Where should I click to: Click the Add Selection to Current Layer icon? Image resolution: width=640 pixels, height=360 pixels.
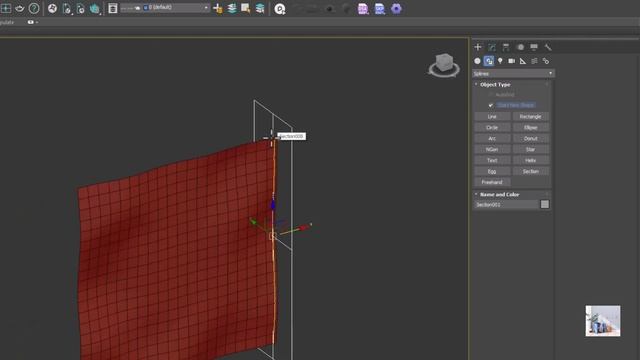point(232,9)
